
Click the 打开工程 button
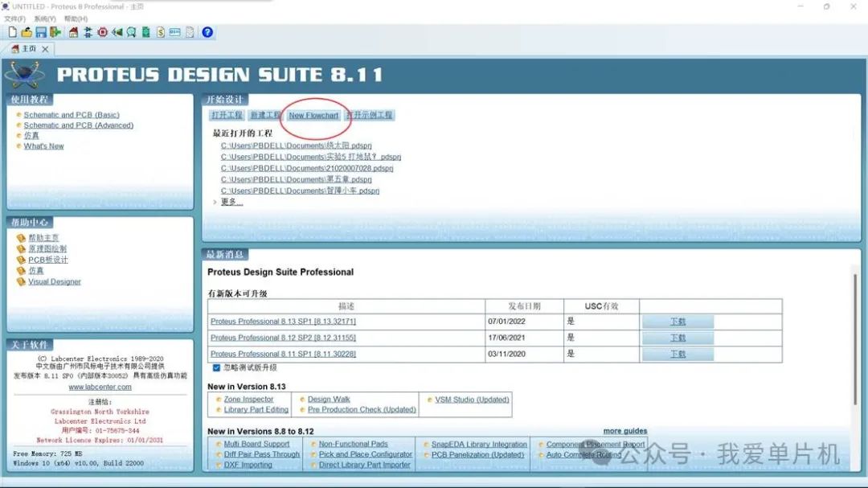(227, 115)
